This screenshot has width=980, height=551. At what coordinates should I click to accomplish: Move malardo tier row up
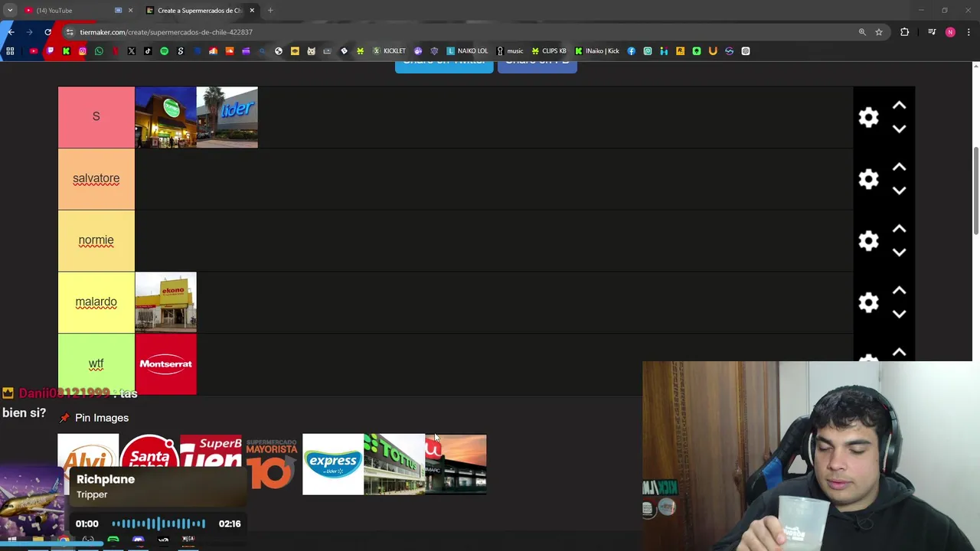(899, 292)
